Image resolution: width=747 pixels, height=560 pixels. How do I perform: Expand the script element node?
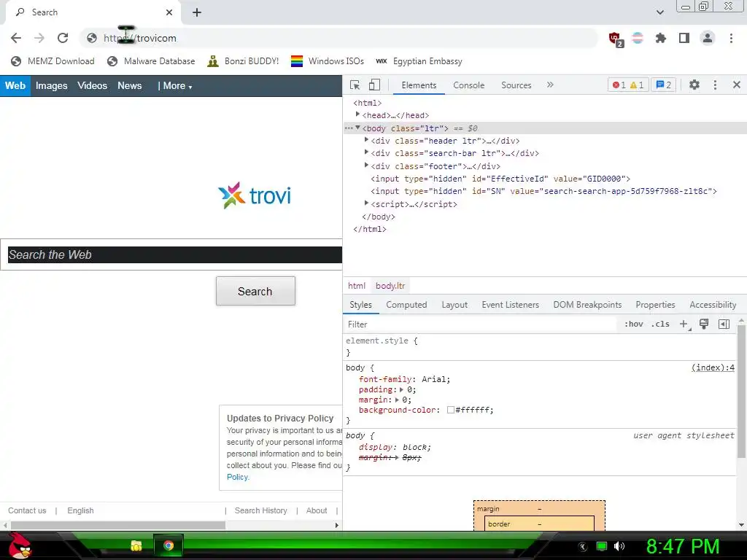coord(366,203)
